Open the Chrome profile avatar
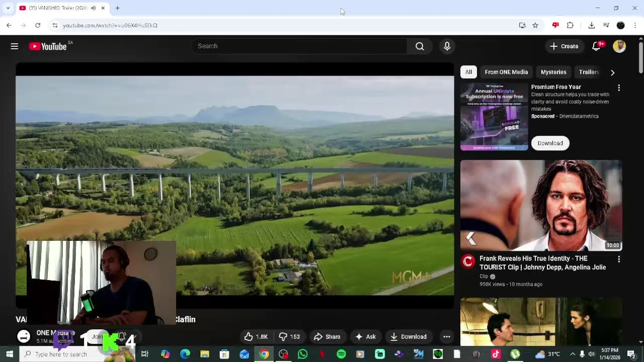The image size is (644, 362). 621,25
